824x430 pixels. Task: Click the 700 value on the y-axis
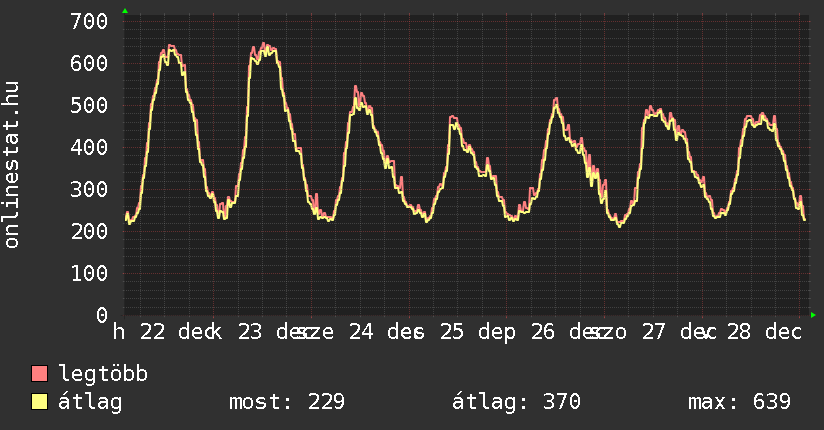pos(90,21)
